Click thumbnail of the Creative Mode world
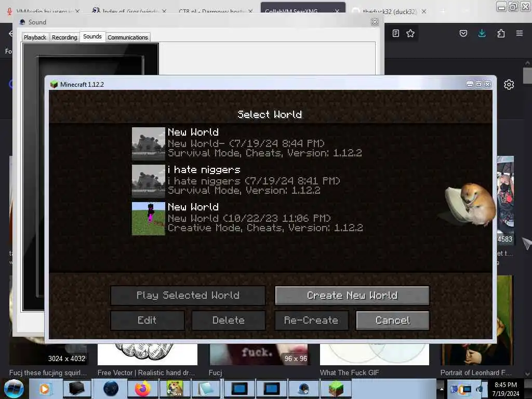The height and width of the screenshot is (399, 532). point(148,219)
